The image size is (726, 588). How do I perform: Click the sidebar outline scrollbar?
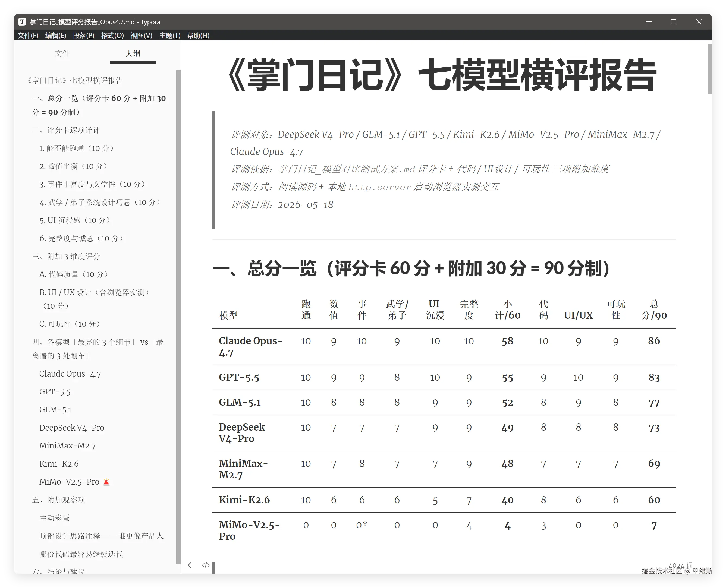178,317
